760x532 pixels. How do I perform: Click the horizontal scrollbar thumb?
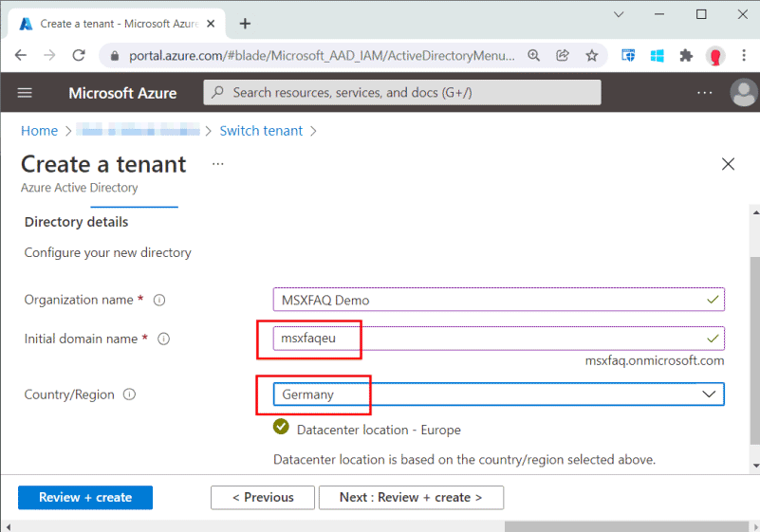point(626,526)
